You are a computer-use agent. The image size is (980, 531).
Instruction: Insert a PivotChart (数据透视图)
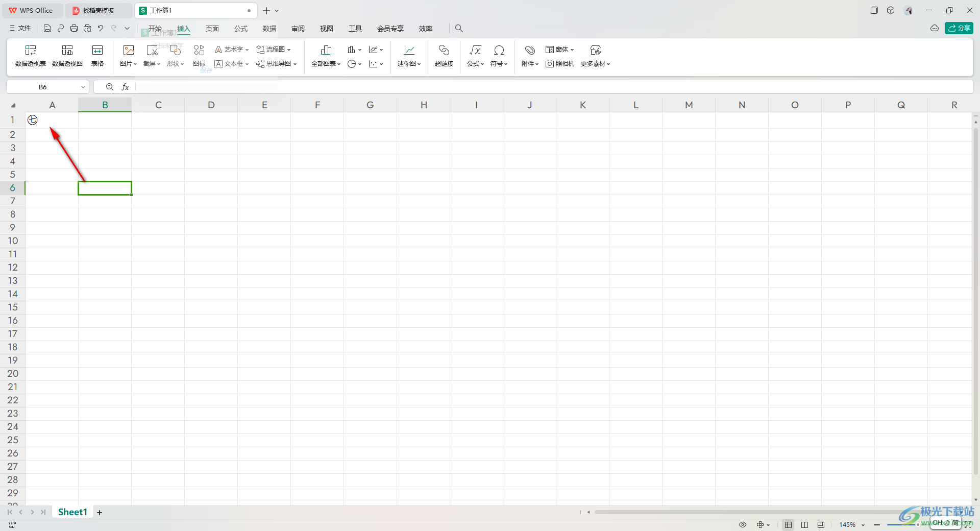point(67,56)
